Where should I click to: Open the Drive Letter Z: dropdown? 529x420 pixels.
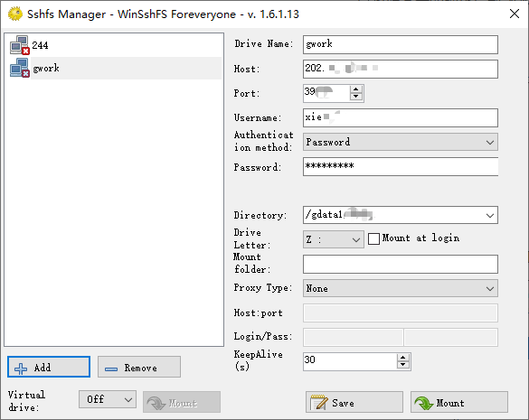(334, 239)
